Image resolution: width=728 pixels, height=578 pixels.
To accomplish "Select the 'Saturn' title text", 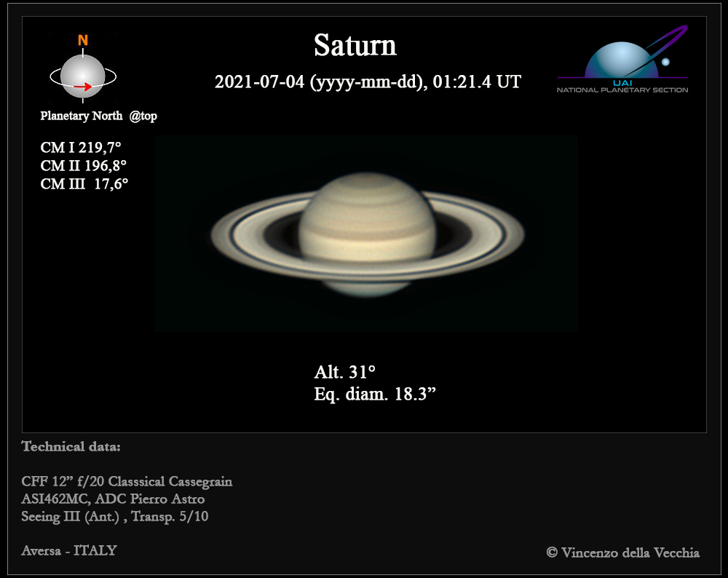I will 355,45.
